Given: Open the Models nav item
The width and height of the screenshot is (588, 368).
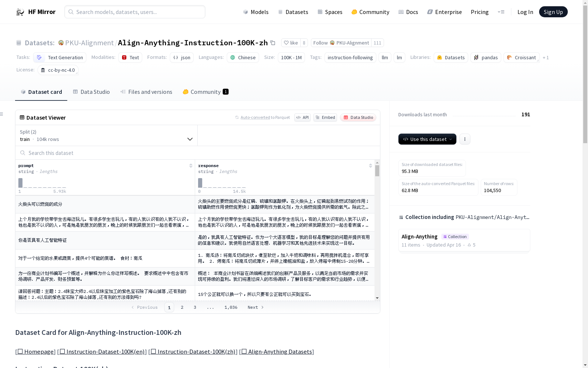Looking at the screenshot, I should click(256, 12).
